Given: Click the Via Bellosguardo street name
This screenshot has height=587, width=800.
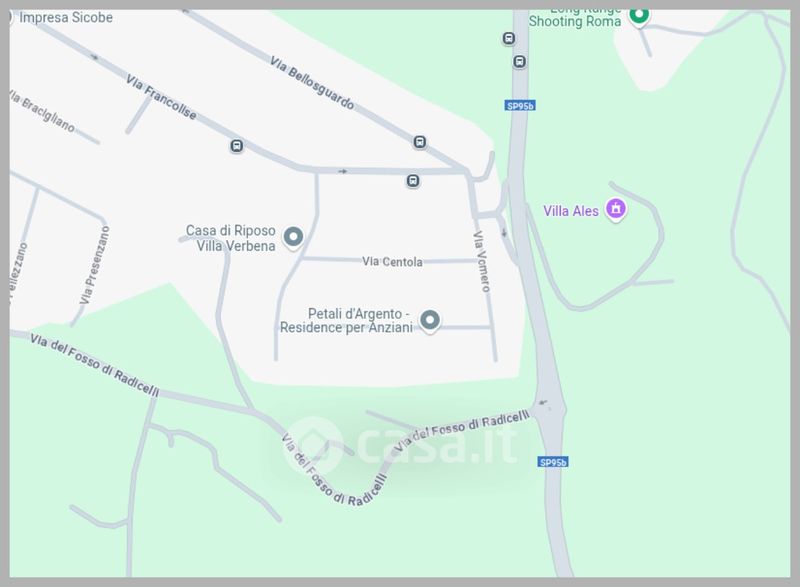Looking at the screenshot, I should tap(312, 83).
